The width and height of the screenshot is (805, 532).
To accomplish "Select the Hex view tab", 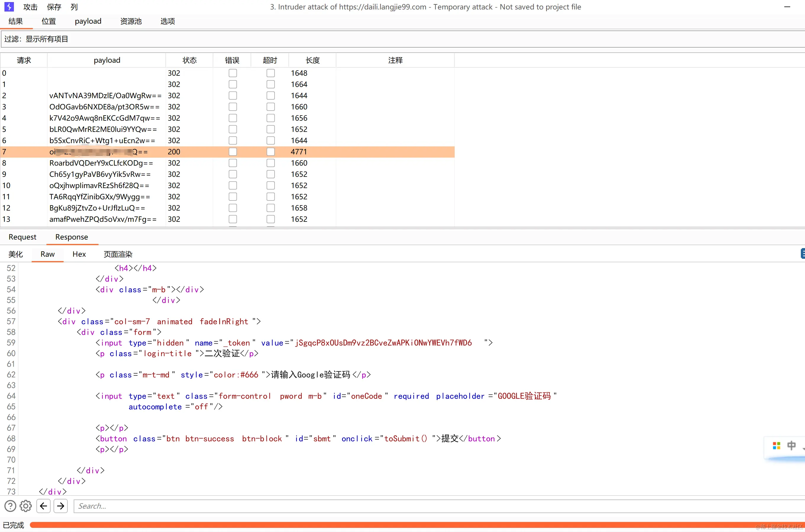I will pyautogui.click(x=79, y=254).
